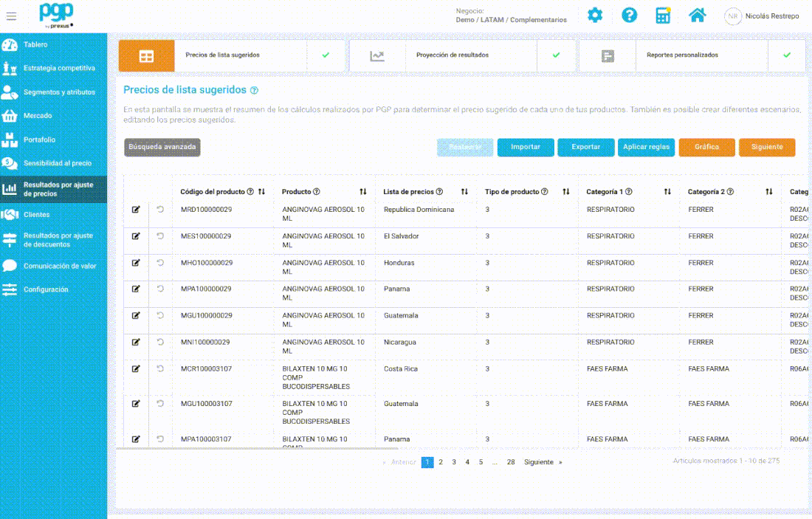This screenshot has height=519, width=812.
Task: Open Resultados por ajuste de precios
Action: pos(53,189)
